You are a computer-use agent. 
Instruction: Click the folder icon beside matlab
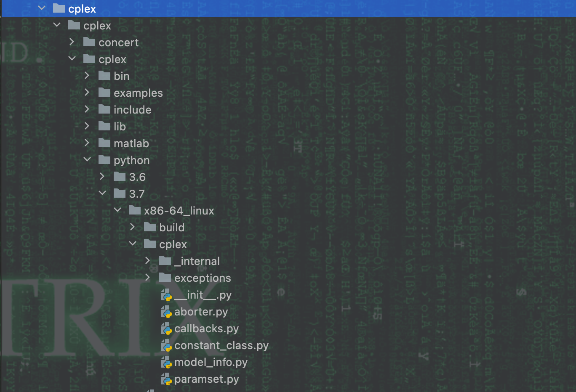pos(104,143)
